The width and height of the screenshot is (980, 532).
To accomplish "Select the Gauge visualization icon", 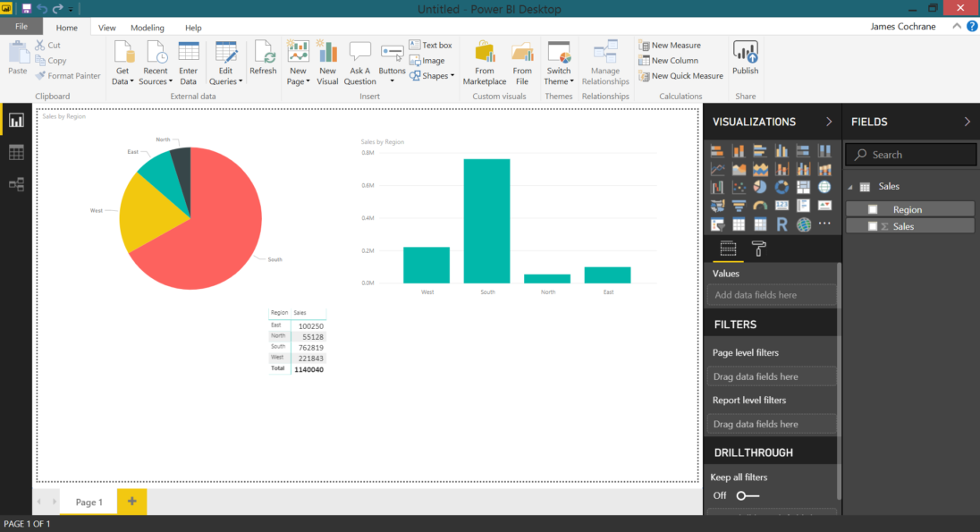I will 760,205.
